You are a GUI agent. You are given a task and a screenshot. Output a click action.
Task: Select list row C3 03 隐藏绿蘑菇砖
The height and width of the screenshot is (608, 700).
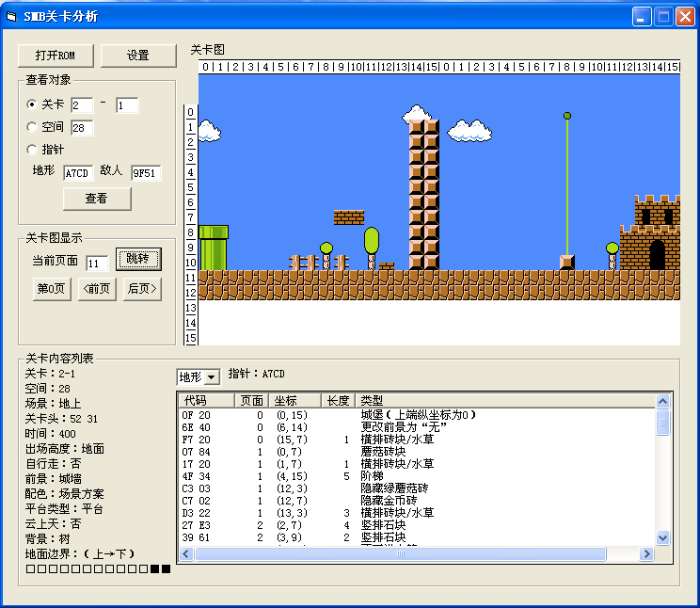417,488
